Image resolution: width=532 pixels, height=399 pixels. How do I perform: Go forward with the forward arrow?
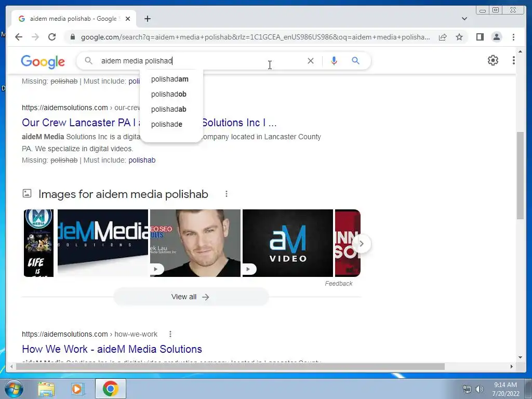pyautogui.click(x=35, y=37)
